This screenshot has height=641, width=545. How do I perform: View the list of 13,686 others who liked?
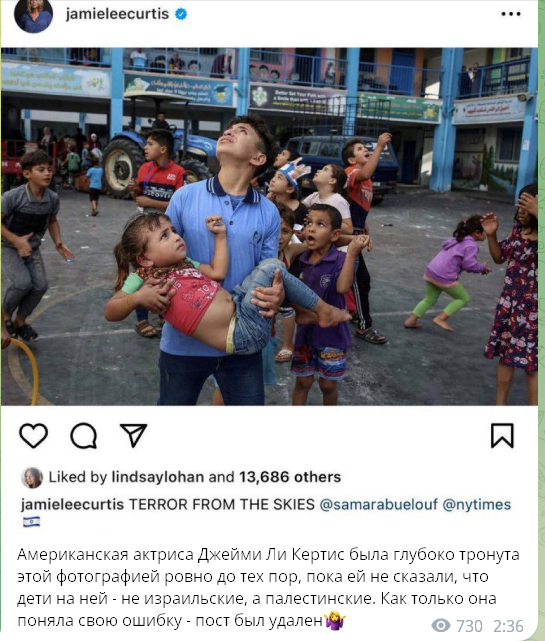point(290,477)
